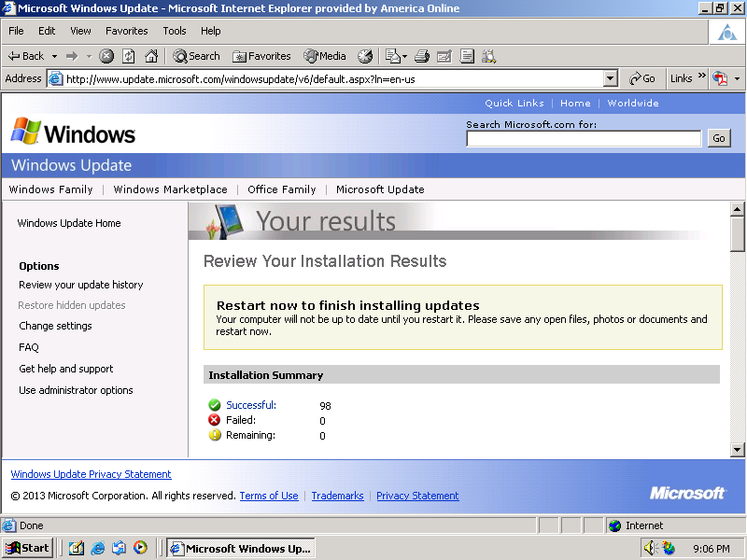This screenshot has height=560, width=747.
Task: Click the Search Microsoft.com text box
Action: pyautogui.click(x=584, y=138)
